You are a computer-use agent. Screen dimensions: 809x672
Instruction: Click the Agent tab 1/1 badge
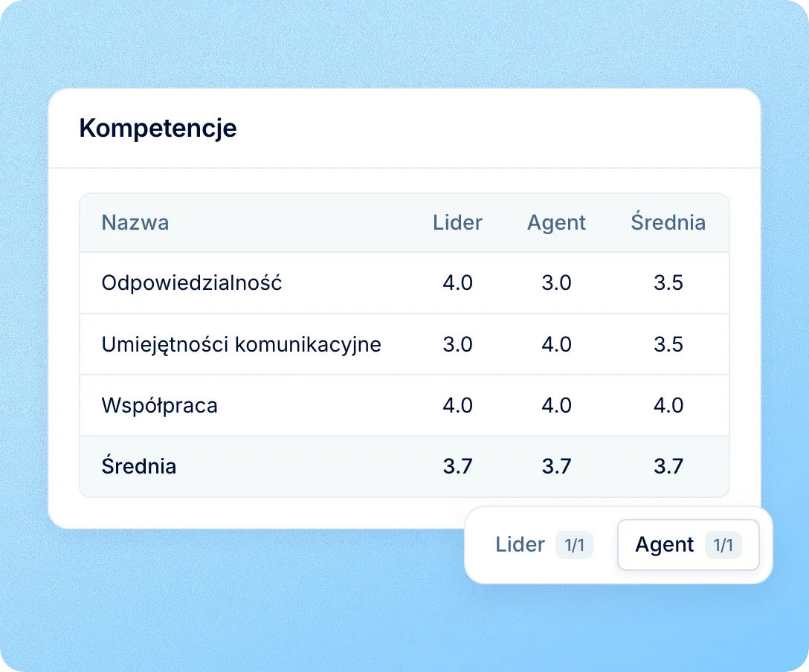723,545
